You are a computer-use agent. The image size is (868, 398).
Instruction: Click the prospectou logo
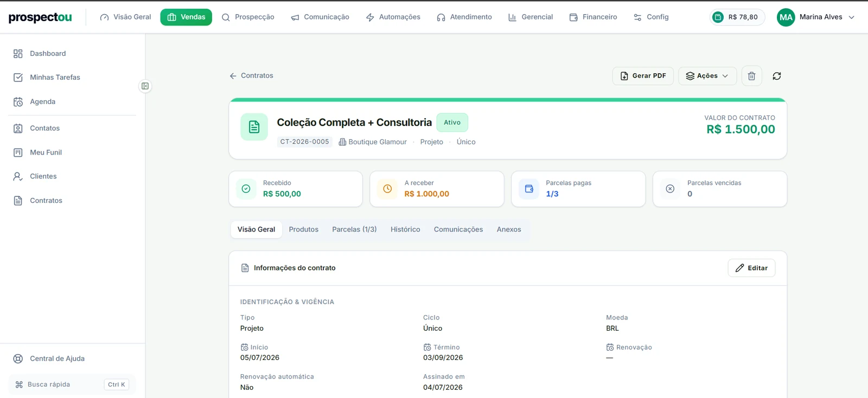tap(40, 17)
